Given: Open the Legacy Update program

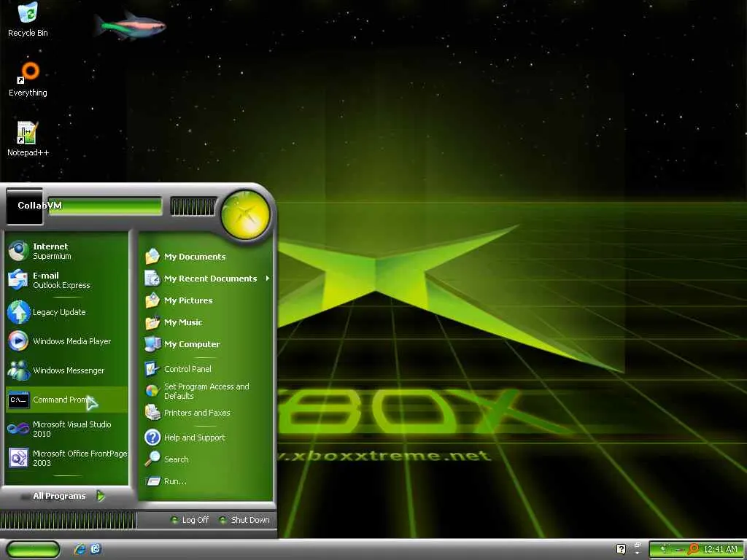Looking at the screenshot, I should (x=66, y=312).
